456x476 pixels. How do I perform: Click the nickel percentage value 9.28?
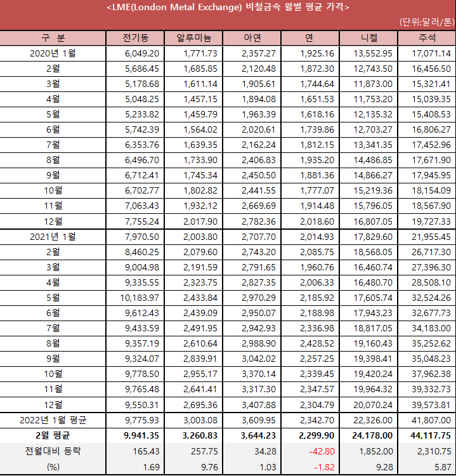384,467
